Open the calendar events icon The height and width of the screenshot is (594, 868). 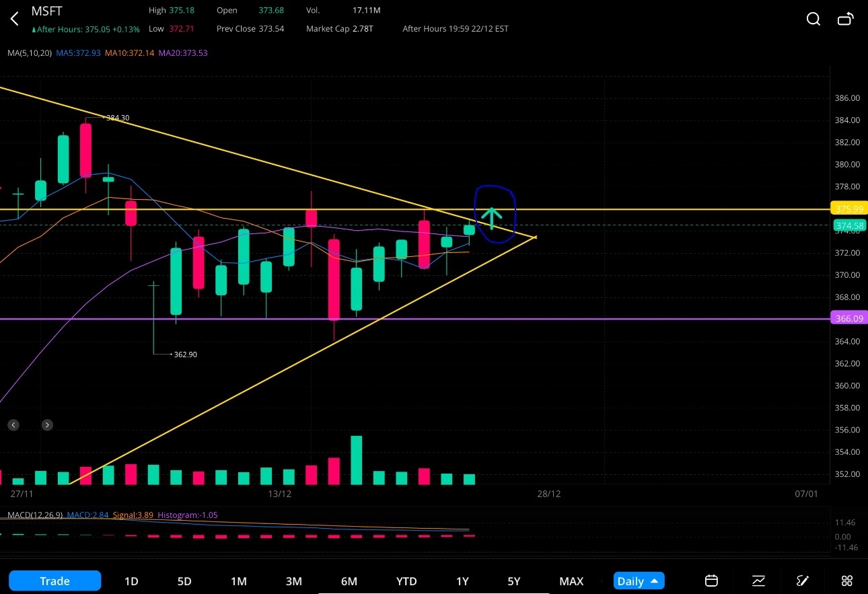[711, 581]
